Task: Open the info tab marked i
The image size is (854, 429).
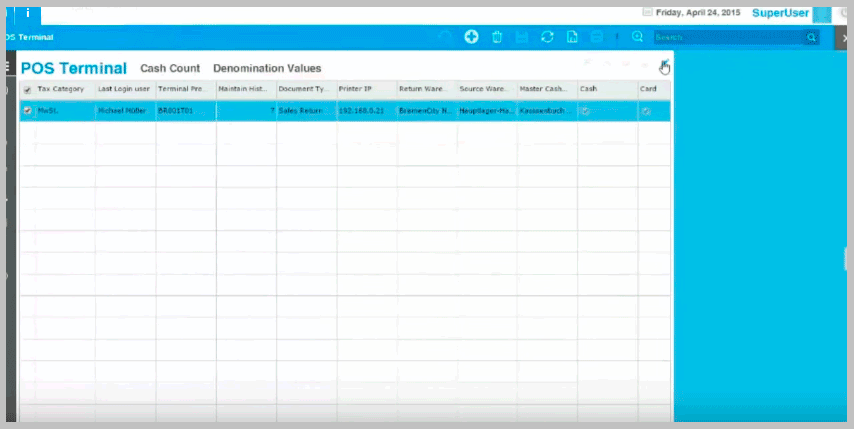Action: pyautogui.click(x=28, y=13)
